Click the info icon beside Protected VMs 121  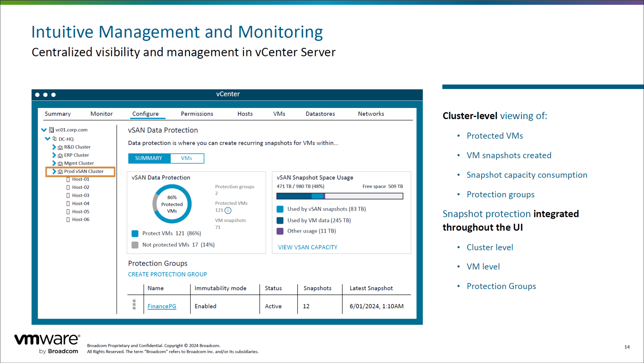[228, 210]
